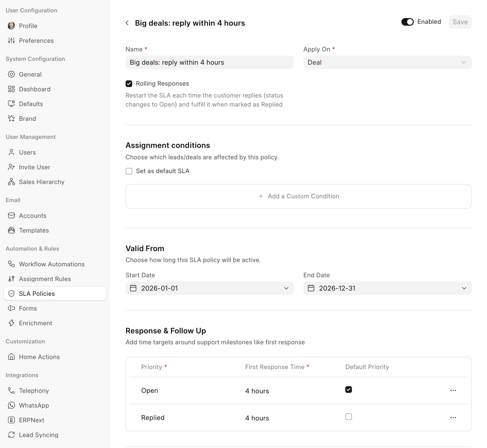Toggle the Enabled switch off
Viewport: 487px width, 448px height.
[x=408, y=22]
